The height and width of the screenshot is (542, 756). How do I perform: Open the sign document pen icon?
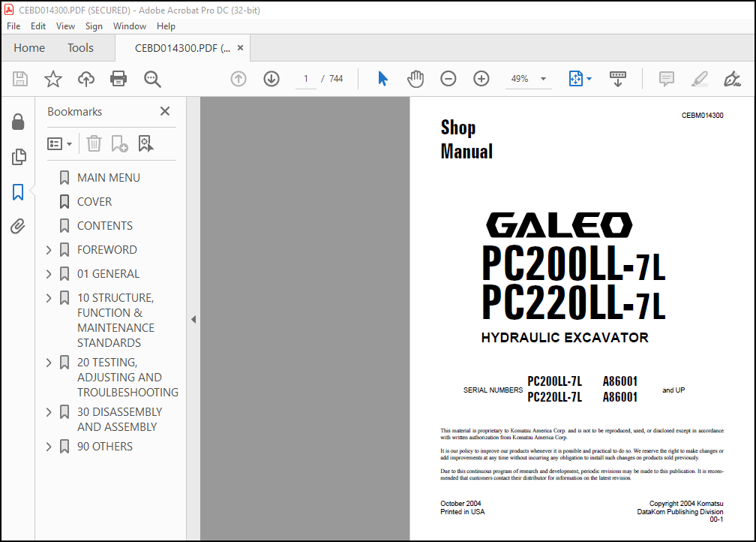(x=732, y=79)
